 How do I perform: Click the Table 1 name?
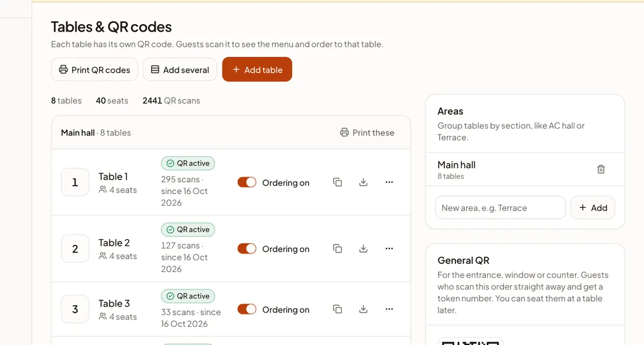[114, 177]
